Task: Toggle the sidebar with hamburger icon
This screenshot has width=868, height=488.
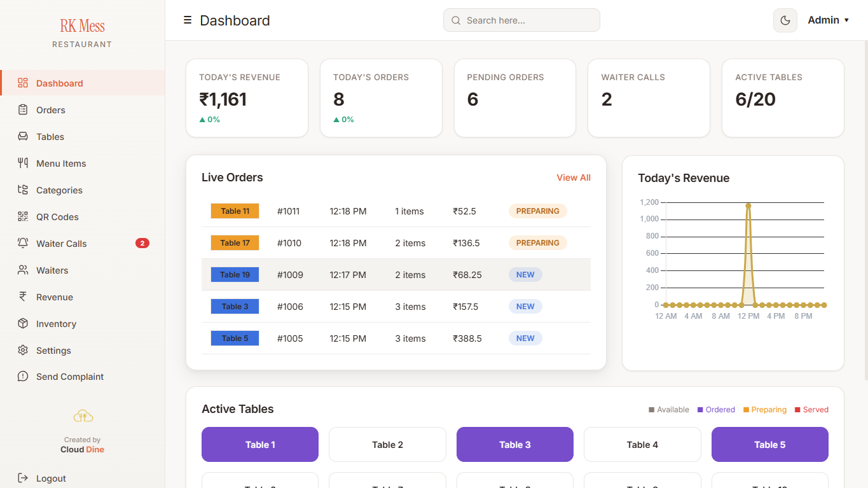Action: (188, 20)
